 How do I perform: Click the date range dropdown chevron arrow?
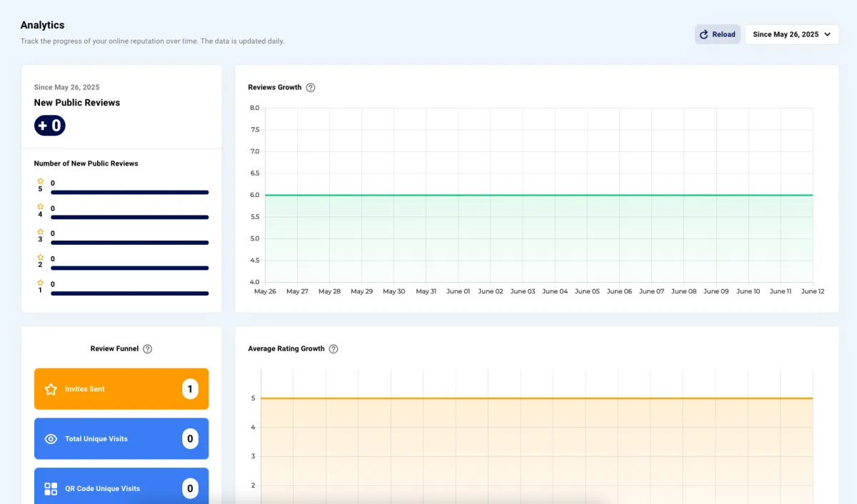coord(828,34)
